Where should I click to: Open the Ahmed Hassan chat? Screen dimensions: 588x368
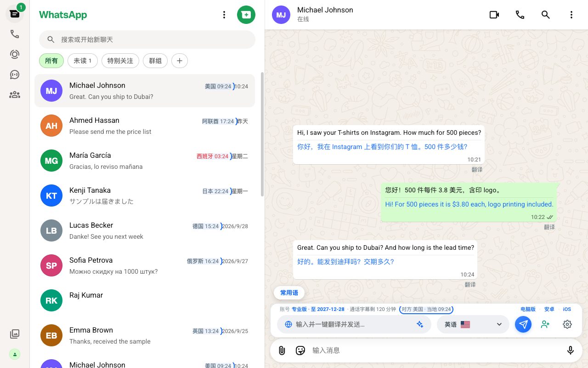[145, 126]
